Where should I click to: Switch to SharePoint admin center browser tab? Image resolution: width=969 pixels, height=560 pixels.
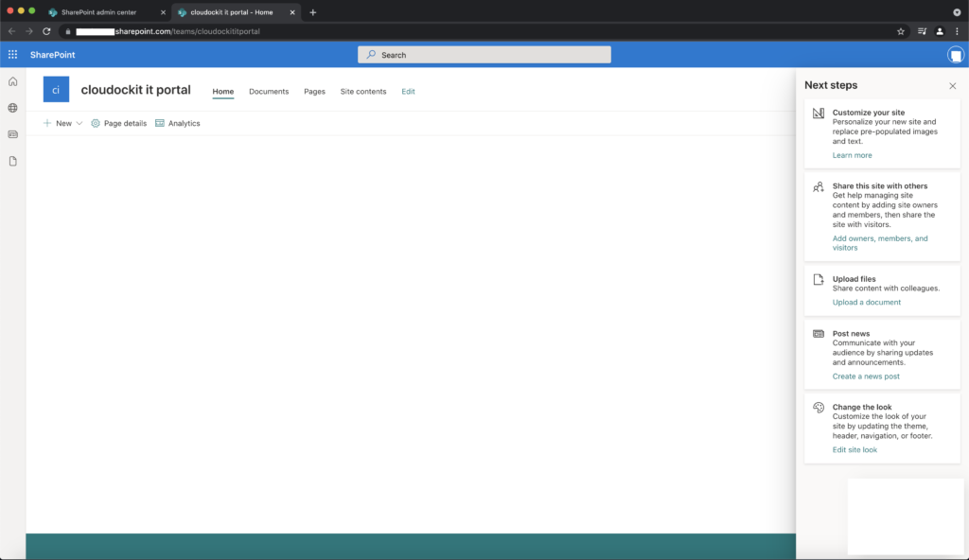(106, 12)
